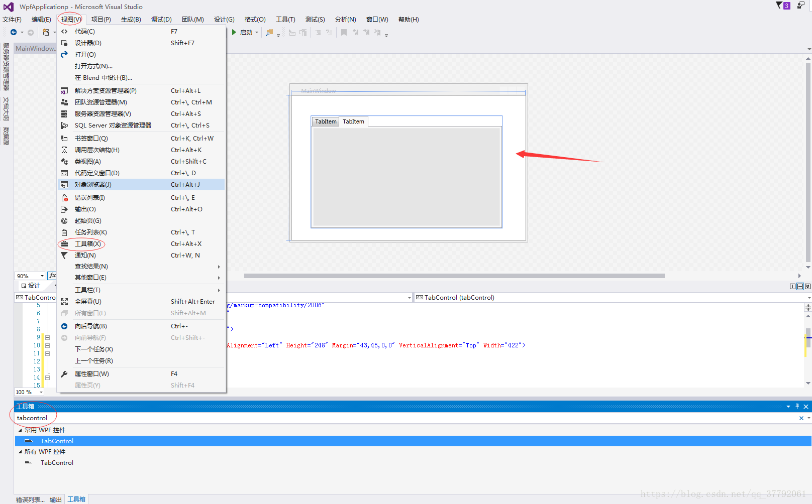
Task: Collapse the 所有 WPF 控件 group
Action: (20, 452)
